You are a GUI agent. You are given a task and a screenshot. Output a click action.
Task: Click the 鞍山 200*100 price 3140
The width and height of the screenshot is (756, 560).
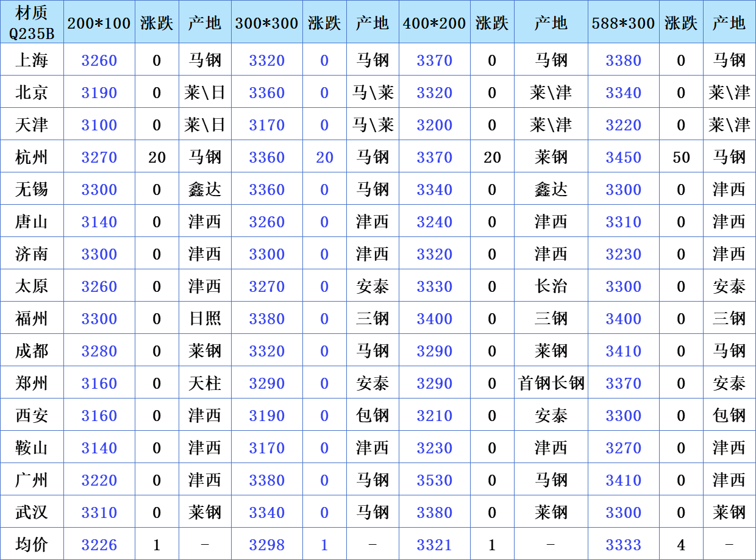click(x=99, y=448)
